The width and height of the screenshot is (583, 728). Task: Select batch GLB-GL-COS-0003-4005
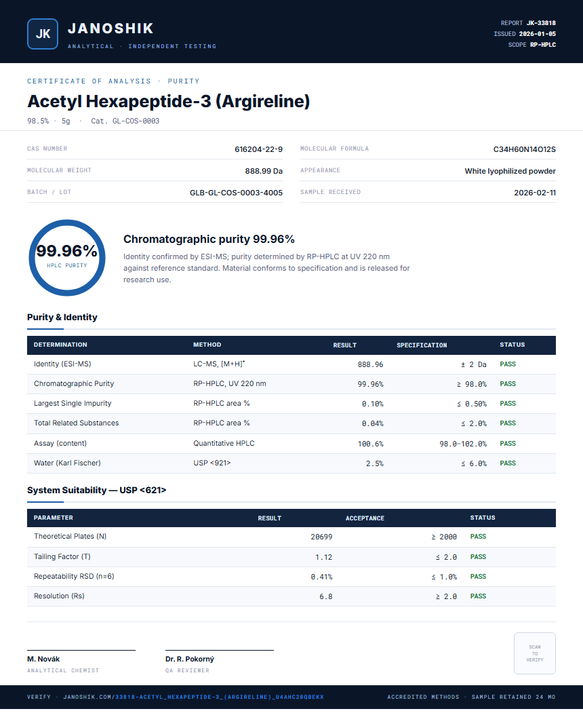point(236,193)
